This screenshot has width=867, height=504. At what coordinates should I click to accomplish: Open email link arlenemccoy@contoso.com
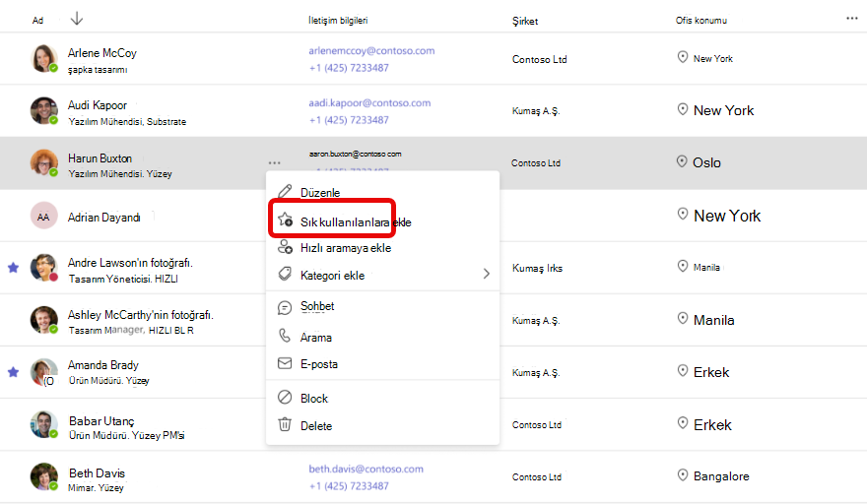tap(371, 51)
